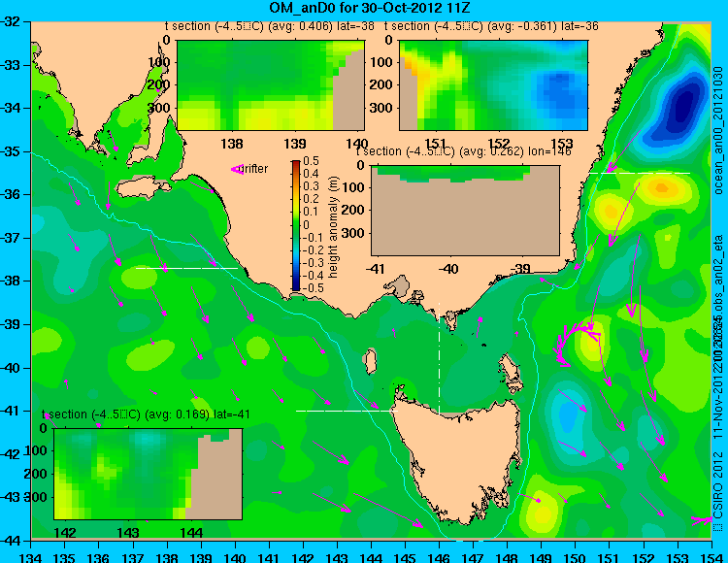Click the white dashed section line at latitude -38

[x=186, y=268]
